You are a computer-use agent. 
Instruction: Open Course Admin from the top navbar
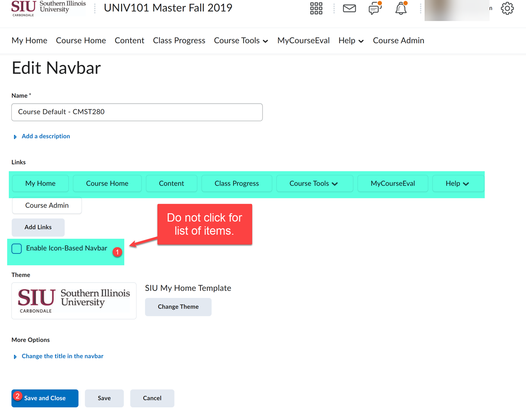click(x=398, y=40)
